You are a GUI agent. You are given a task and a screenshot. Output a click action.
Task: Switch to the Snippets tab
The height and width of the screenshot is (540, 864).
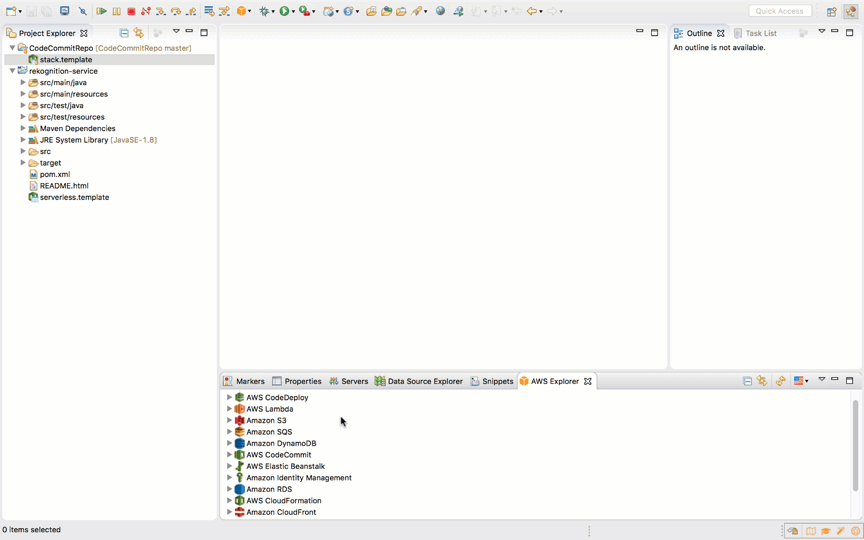tap(492, 381)
